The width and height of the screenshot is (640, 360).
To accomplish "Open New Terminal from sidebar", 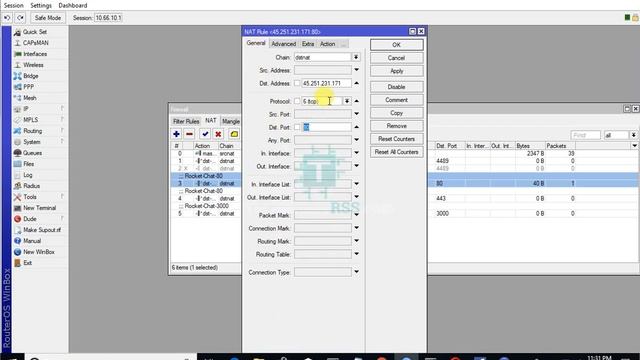I will (39, 208).
